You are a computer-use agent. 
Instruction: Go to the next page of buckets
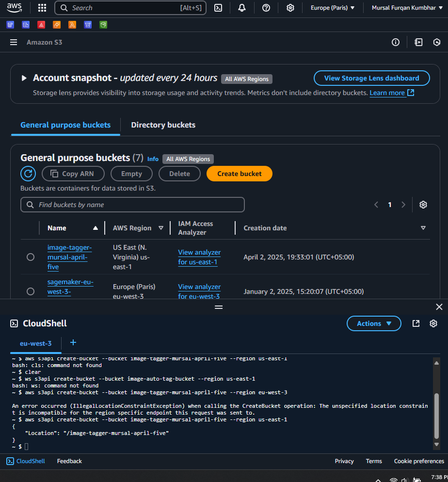coord(403,205)
